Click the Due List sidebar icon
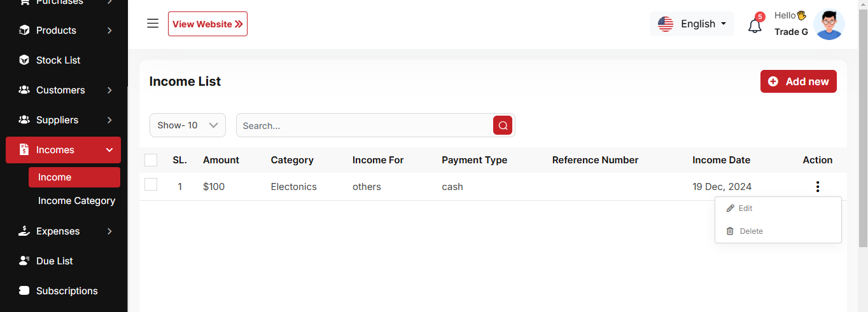The height and width of the screenshot is (312, 868). [x=24, y=261]
